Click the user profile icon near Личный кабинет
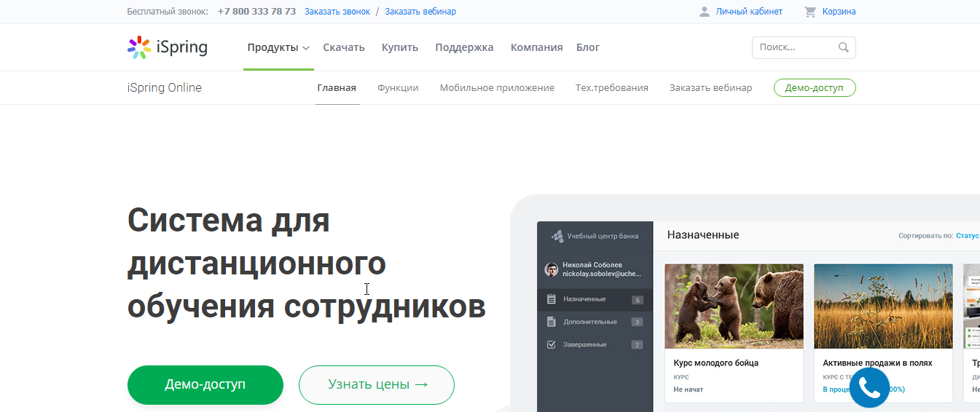This screenshot has width=980, height=412. [x=705, y=12]
